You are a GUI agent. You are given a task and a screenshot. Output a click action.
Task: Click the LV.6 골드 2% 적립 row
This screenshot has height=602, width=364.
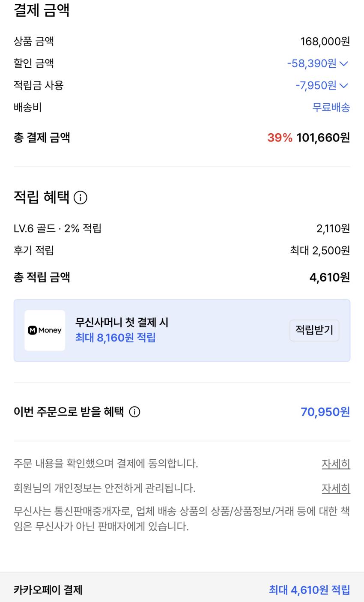[57, 229]
